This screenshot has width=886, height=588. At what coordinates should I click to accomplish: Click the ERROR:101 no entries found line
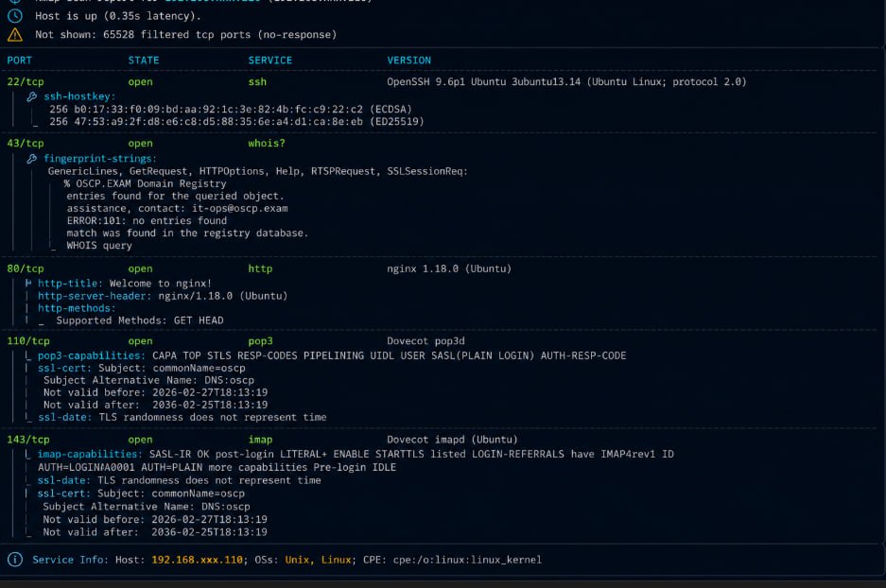pyautogui.click(x=147, y=221)
